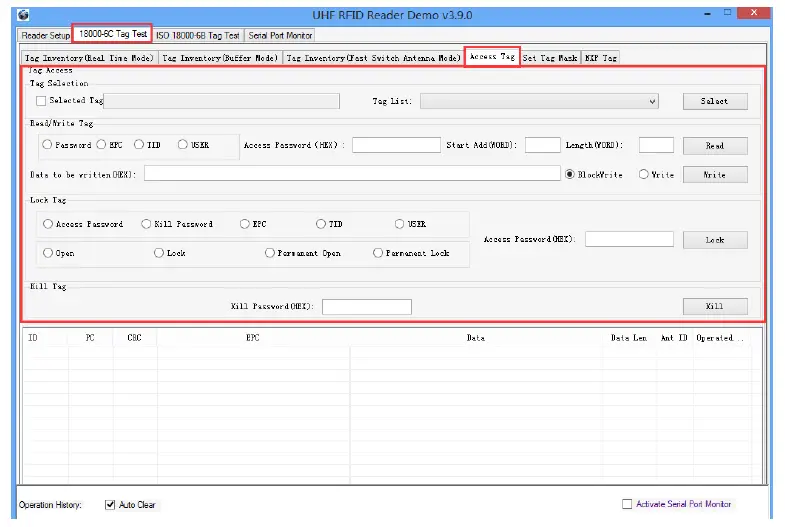Click the Selected Tag text field
The height and width of the screenshot is (527, 785).
[x=222, y=101]
